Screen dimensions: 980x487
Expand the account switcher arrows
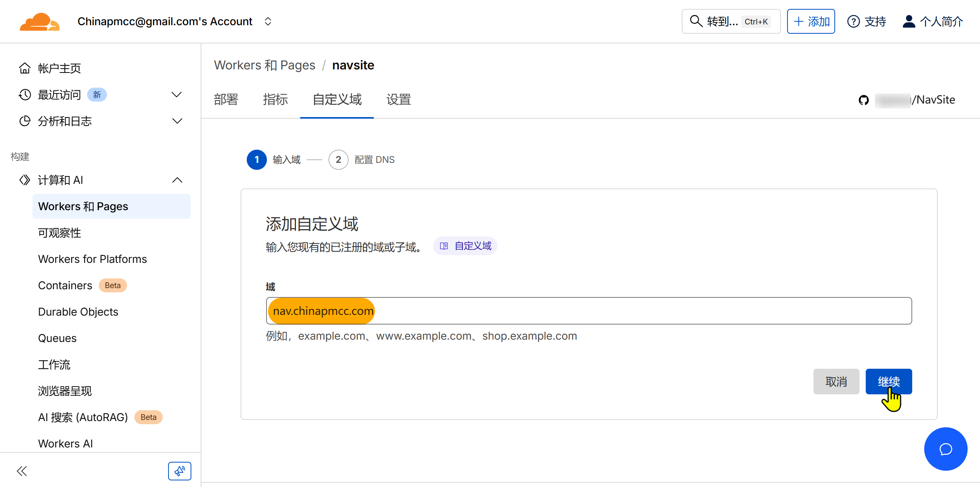tap(268, 21)
